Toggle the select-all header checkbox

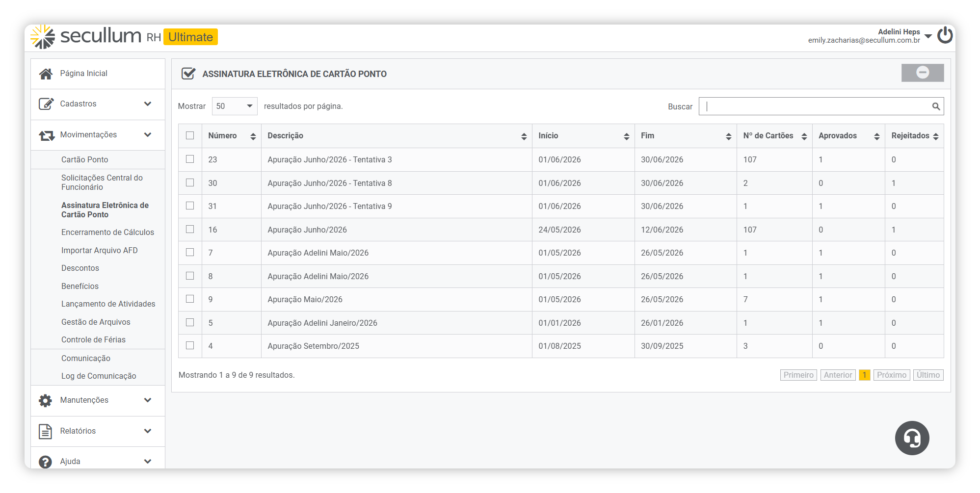190,135
